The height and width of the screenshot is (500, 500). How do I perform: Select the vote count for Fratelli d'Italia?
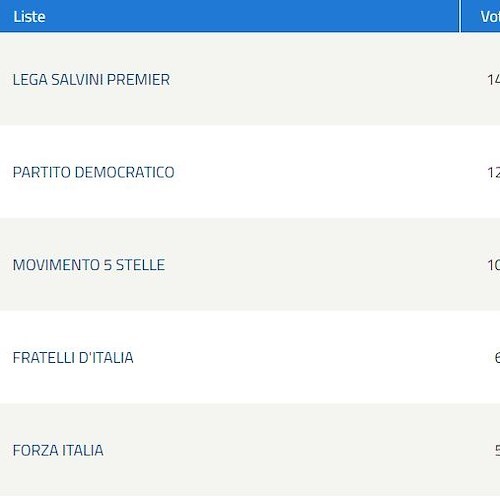(497, 358)
